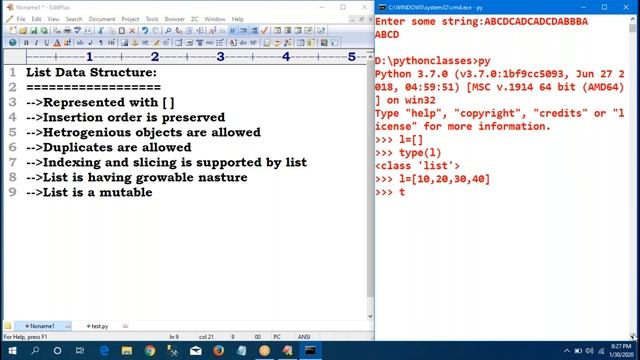Click the scroll down arrow of EditPlus editor

tap(370, 316)
